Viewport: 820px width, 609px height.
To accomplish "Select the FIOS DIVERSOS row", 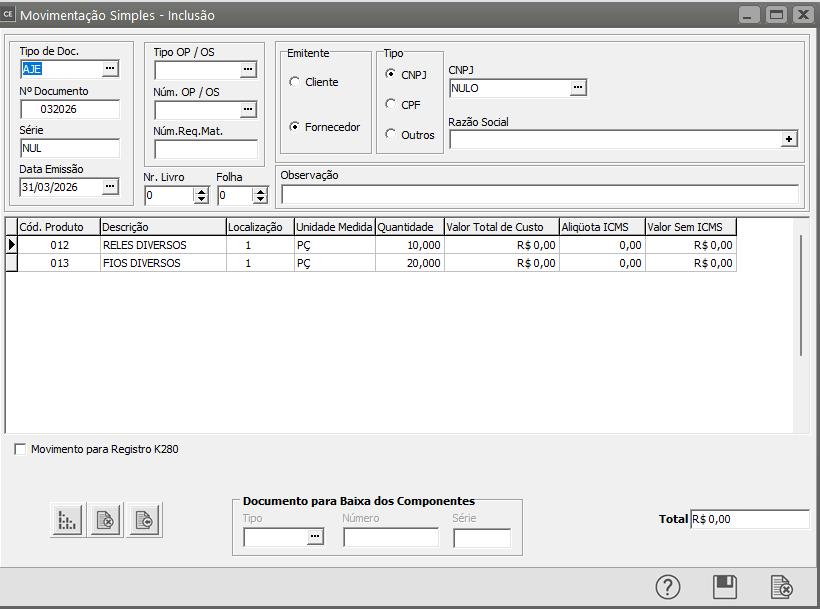I will [x=162, y=263].
